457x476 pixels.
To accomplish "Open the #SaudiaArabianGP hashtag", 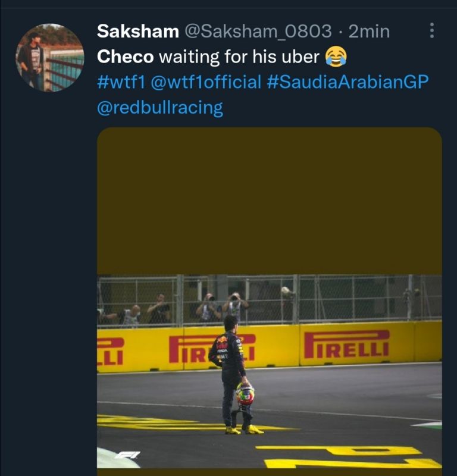I will [348, 82].
